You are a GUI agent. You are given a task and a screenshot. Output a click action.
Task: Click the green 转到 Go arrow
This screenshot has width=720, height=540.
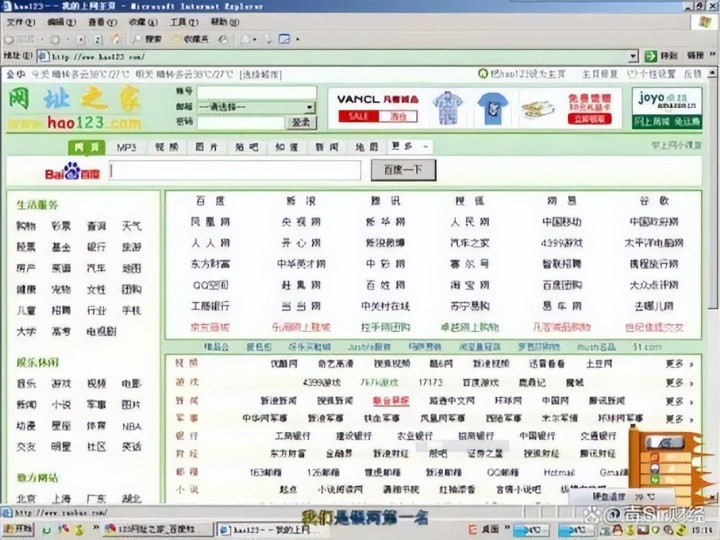pos(651,56)
